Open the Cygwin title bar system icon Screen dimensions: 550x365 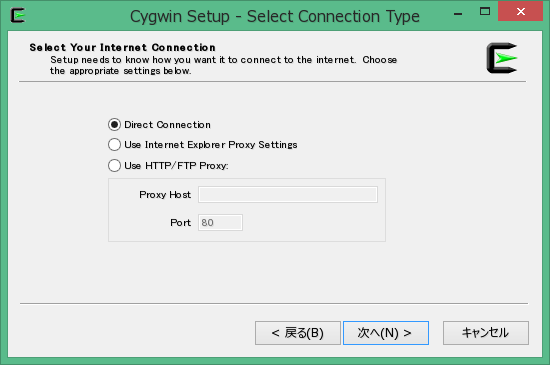pos(18,15)
